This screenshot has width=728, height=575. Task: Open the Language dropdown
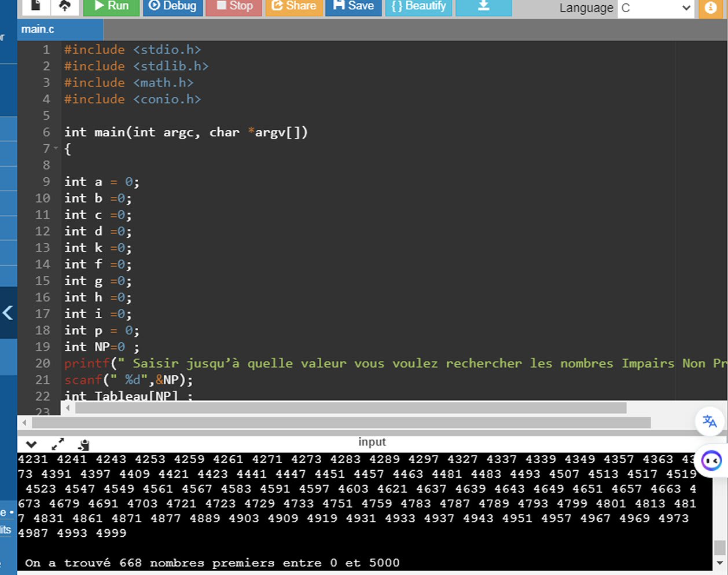[656, 8]
